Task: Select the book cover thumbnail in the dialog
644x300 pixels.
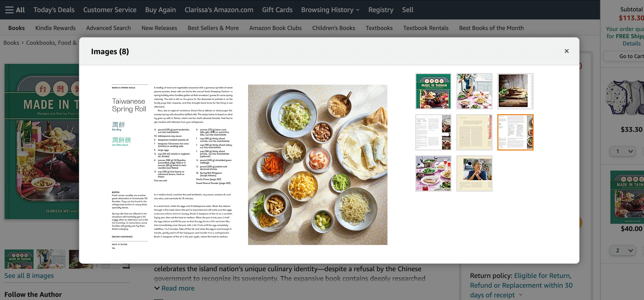Action: [433, 91]
